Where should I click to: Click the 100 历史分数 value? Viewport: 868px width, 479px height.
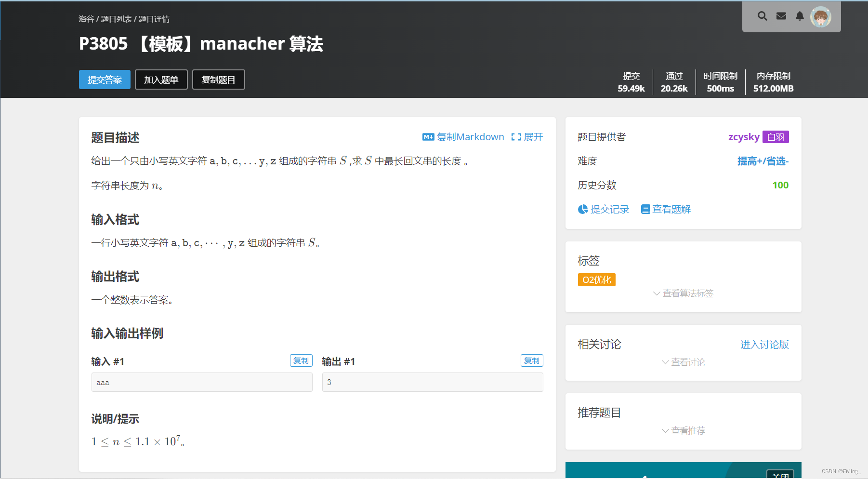coord(780,185)
